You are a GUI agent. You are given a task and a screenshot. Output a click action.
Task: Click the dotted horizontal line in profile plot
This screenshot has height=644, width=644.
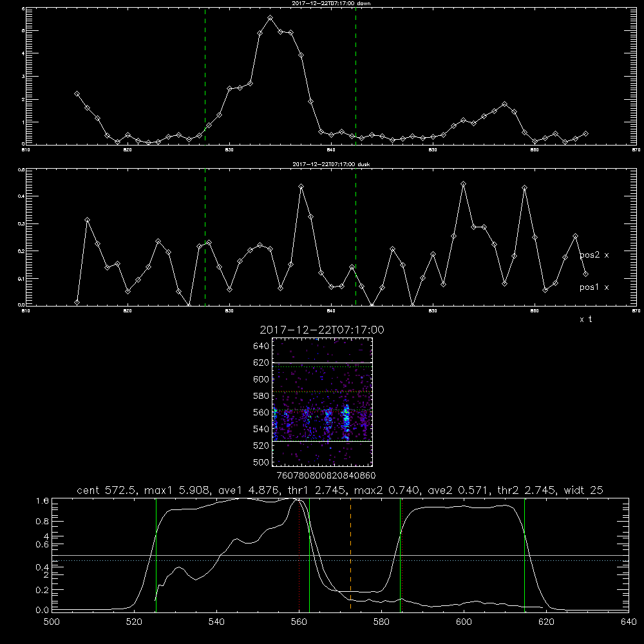click(x=340, y=561)
